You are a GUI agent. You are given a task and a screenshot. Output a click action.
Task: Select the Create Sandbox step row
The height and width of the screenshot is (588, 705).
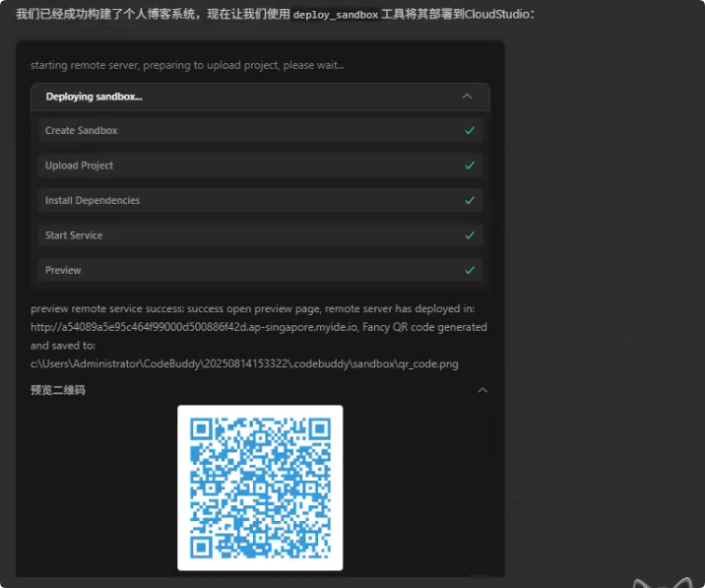tap(260, 130)
